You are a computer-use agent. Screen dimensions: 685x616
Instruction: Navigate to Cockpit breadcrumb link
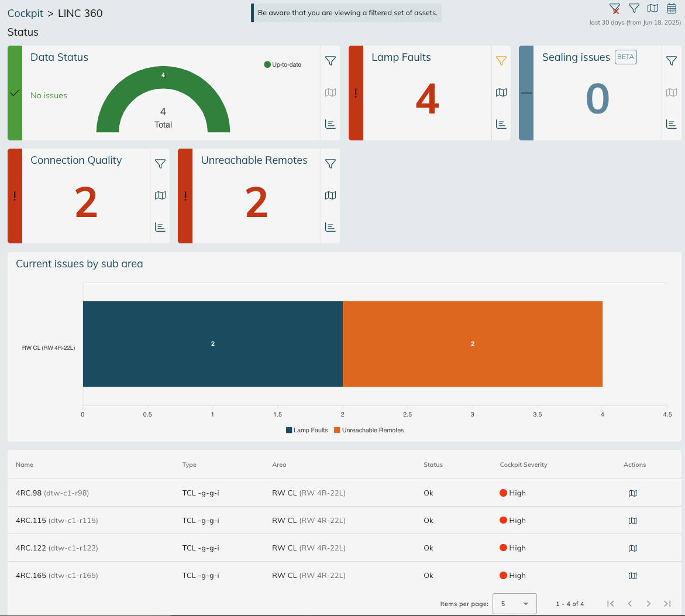click(25, 13)
